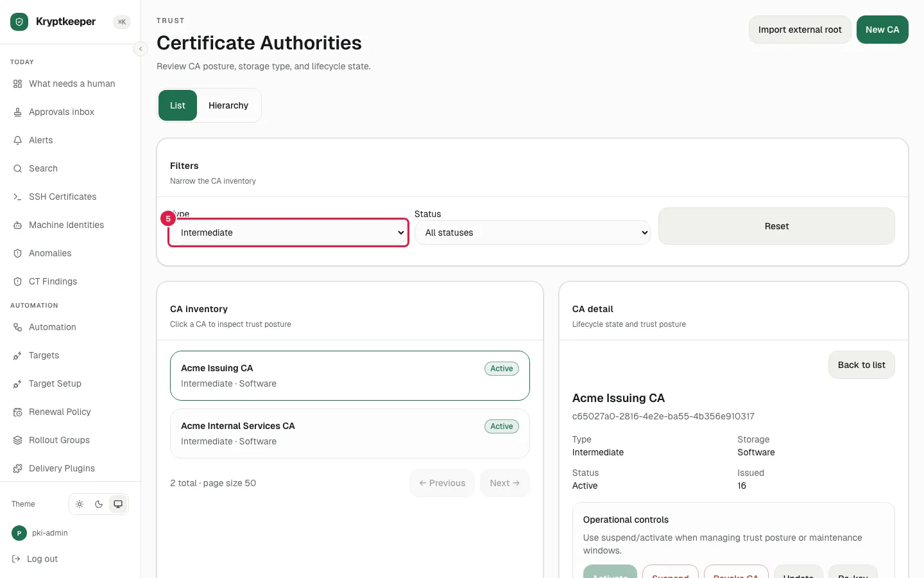Select the Acme Internal Services CA row
Viewport: 924px width, 578px height.
tap(350, 433)
